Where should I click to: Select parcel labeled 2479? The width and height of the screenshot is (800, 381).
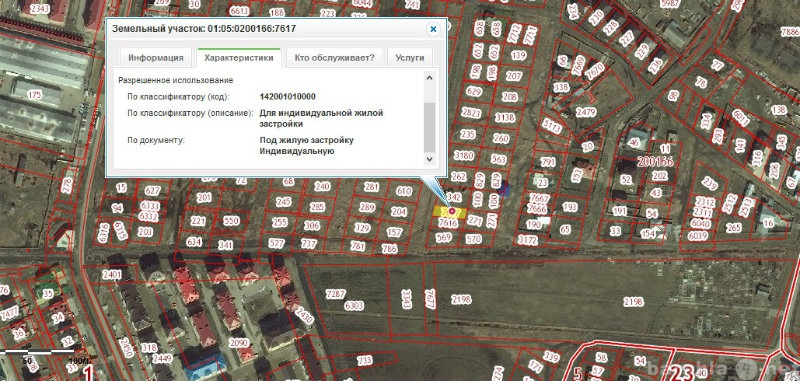click(x=586, y=112)
